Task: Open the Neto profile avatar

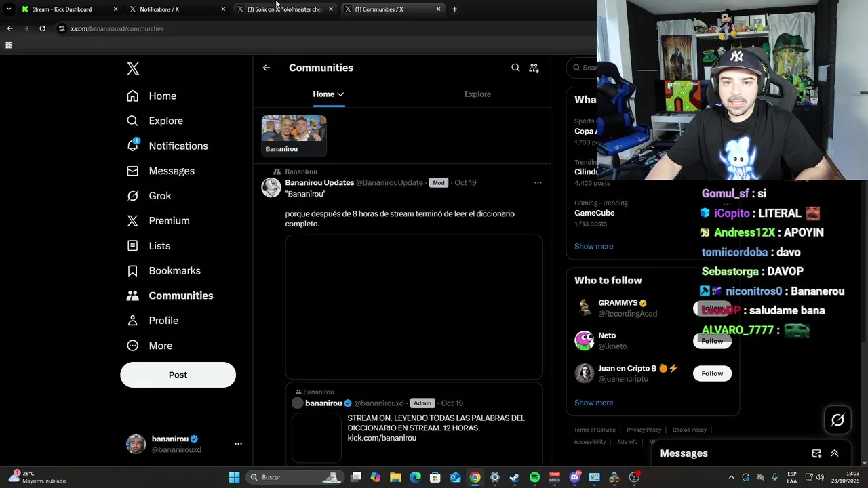Action: coord(585,341)
